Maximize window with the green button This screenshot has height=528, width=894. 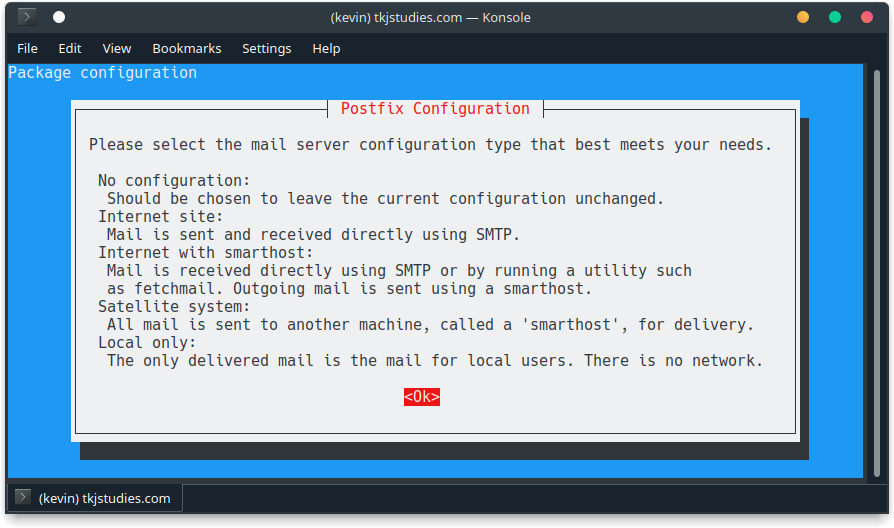coord(835,17)
